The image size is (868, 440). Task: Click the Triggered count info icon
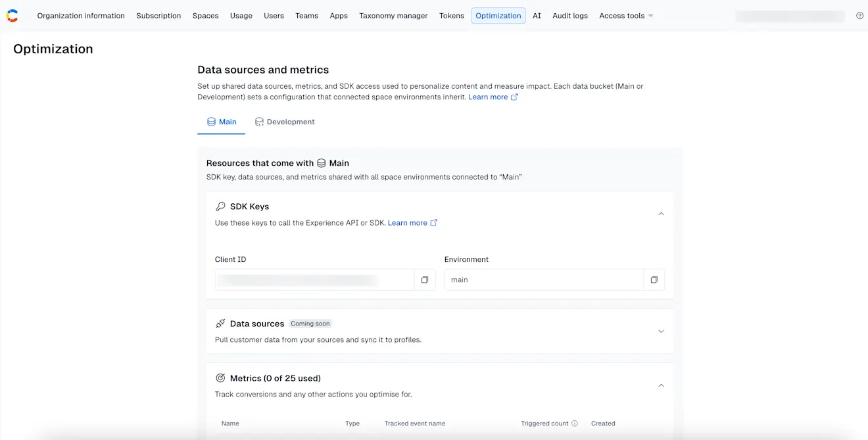[575, 424]
